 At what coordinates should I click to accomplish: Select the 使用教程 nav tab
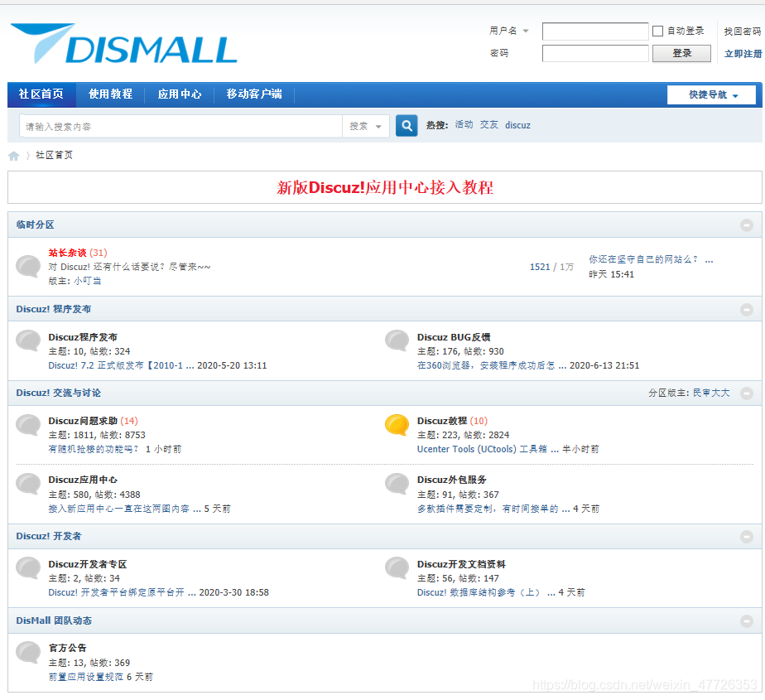[111, 94]
